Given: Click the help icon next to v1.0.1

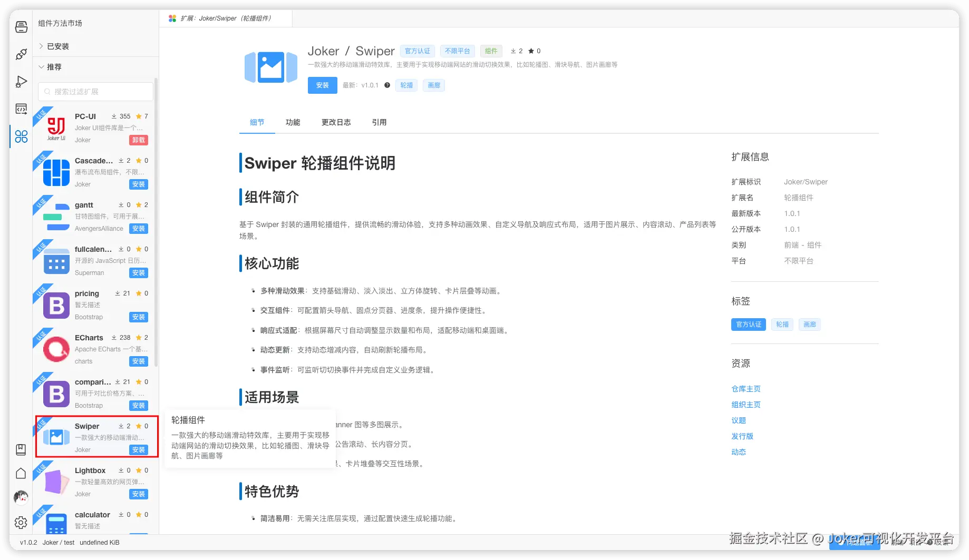Looking at the screenshot, I should point(387,85).
